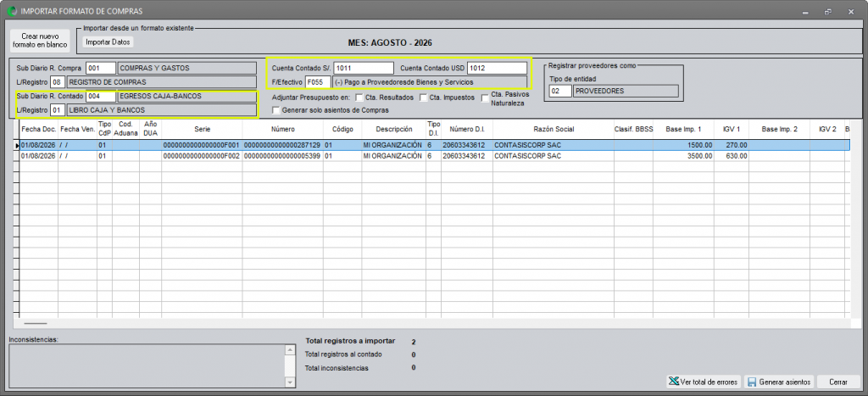Edit the L/Registro 01 code field

[58, 110]
